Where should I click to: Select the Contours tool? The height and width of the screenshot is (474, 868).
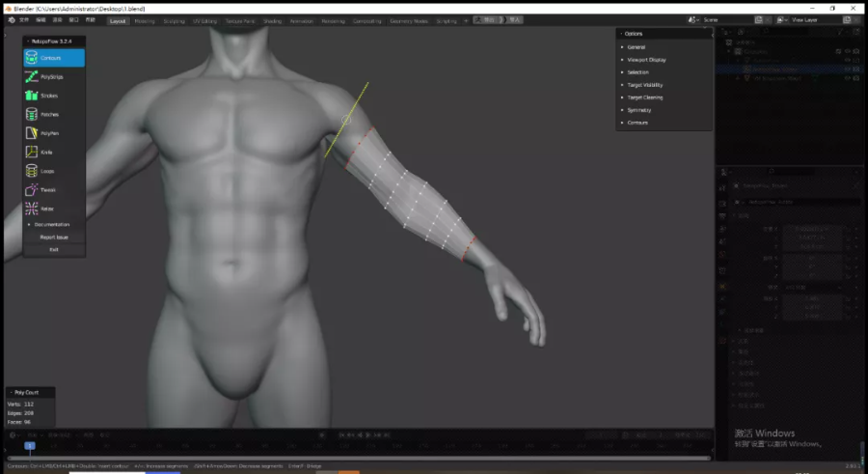53,58
